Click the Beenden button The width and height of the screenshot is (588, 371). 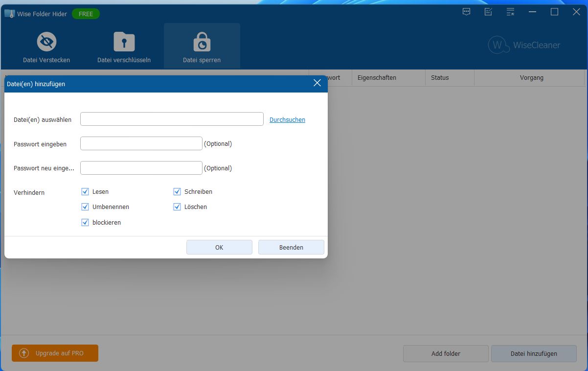click(x=291, y=247)
